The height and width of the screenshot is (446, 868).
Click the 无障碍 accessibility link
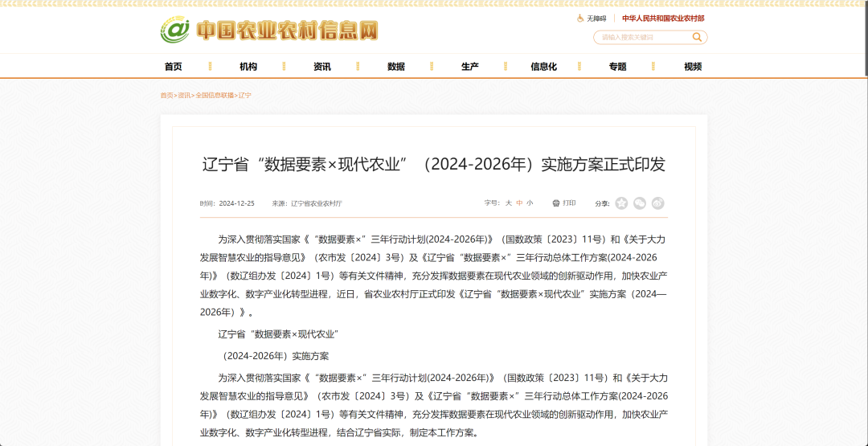tap(592, 18)
